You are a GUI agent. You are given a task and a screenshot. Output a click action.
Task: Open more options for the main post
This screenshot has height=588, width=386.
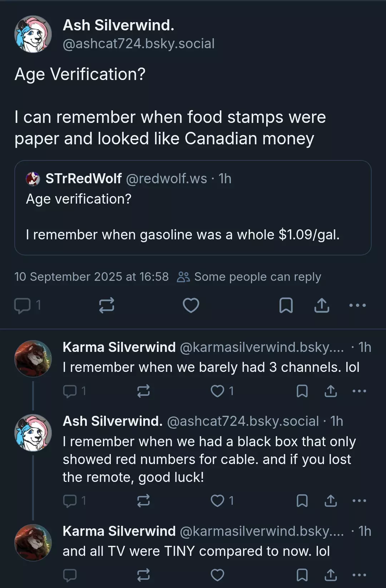(357, 305)
